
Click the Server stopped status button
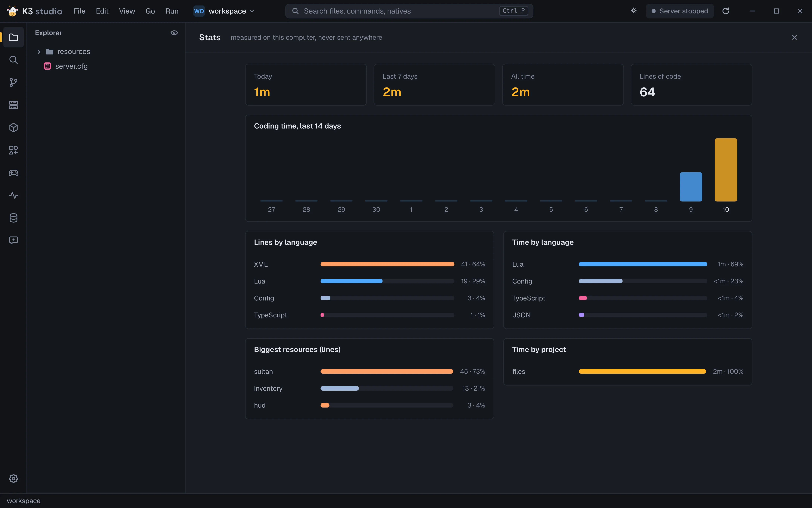(x=680, y=11)
